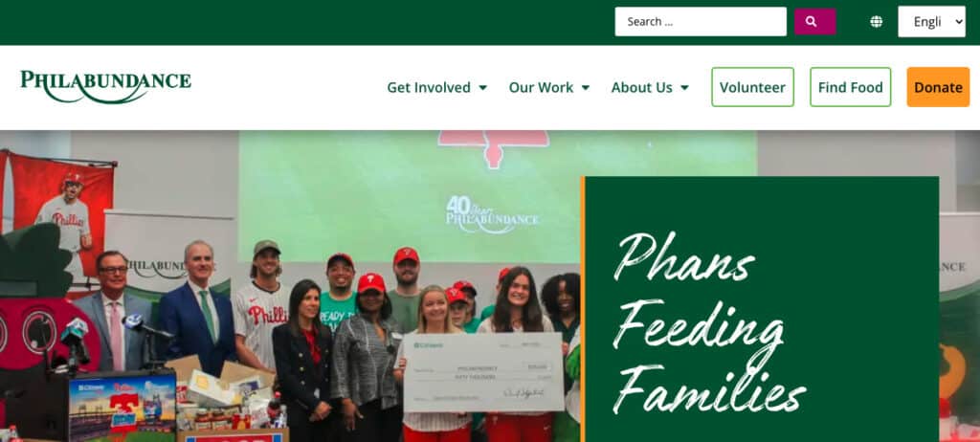Click the Find Food button
Screen dimensions: 980x442
click(850, 87)
